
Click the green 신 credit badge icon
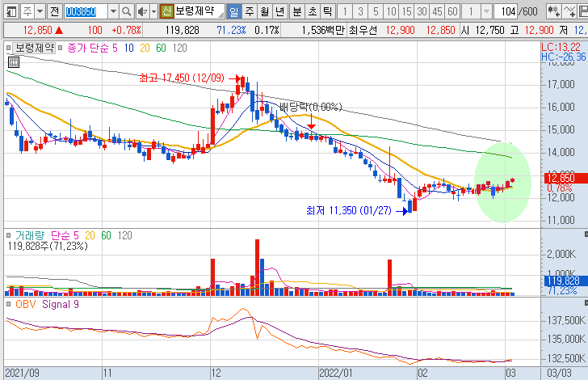coord(167,11)
